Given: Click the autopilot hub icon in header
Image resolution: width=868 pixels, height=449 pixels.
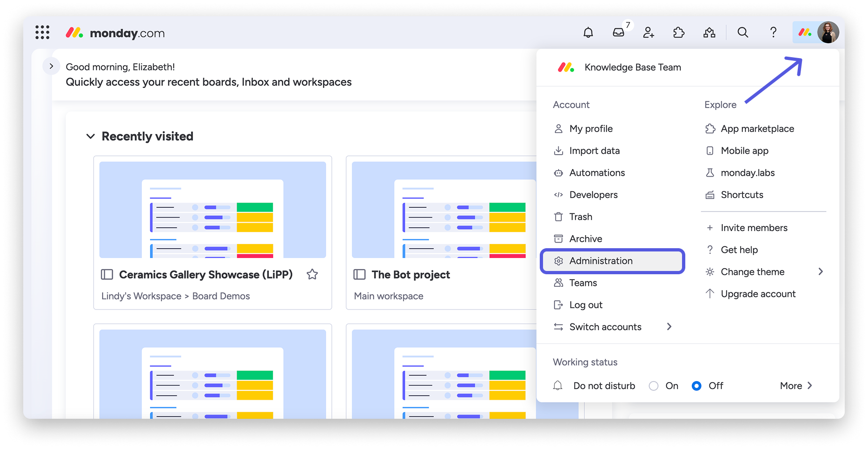Looking at the screenshot, I should [709, 33].
